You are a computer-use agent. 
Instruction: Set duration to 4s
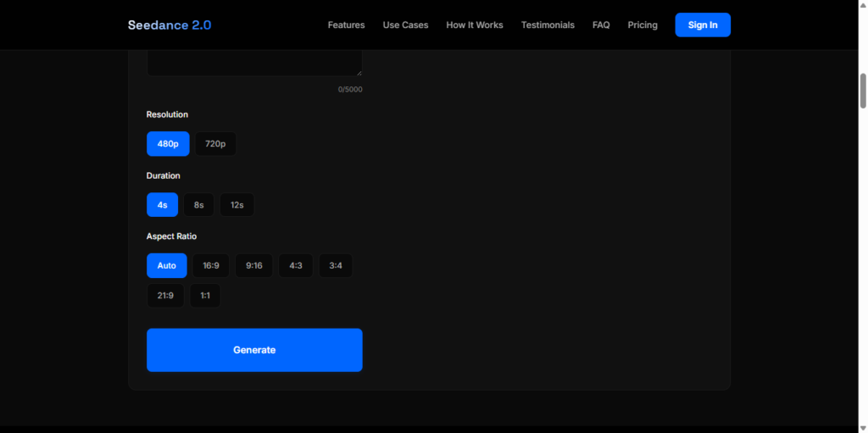tap(162, 205)
